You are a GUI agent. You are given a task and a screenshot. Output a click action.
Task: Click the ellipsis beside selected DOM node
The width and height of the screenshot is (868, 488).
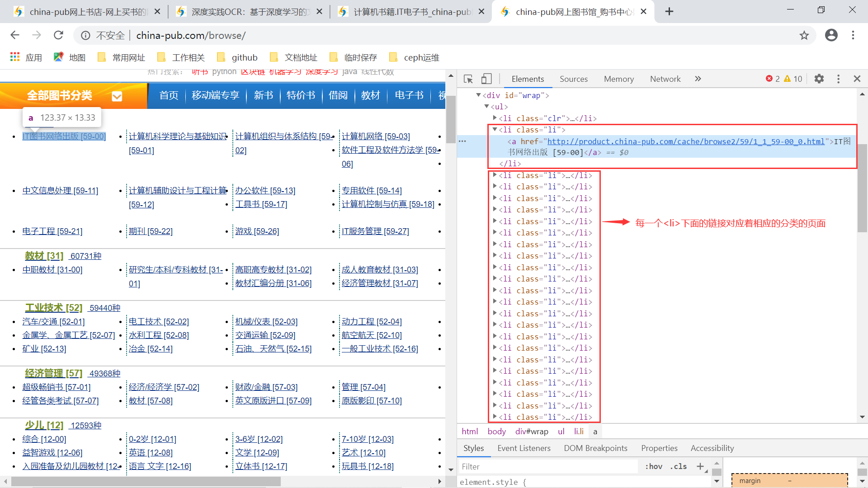(462, 141)
